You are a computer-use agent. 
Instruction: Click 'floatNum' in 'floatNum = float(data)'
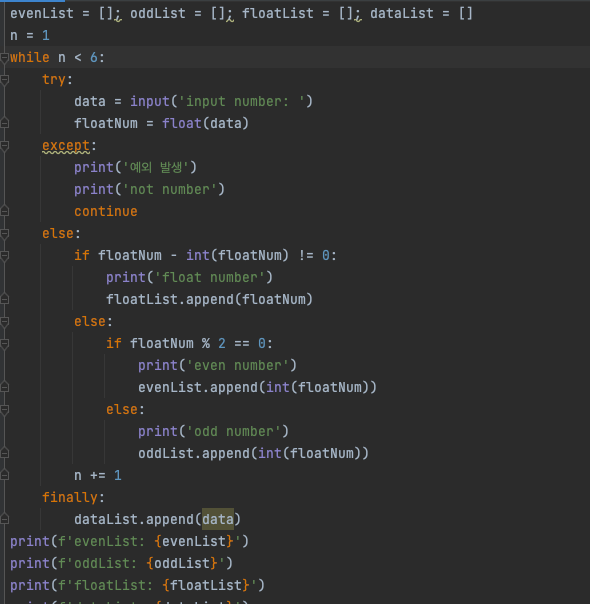(x=106, y=124)
